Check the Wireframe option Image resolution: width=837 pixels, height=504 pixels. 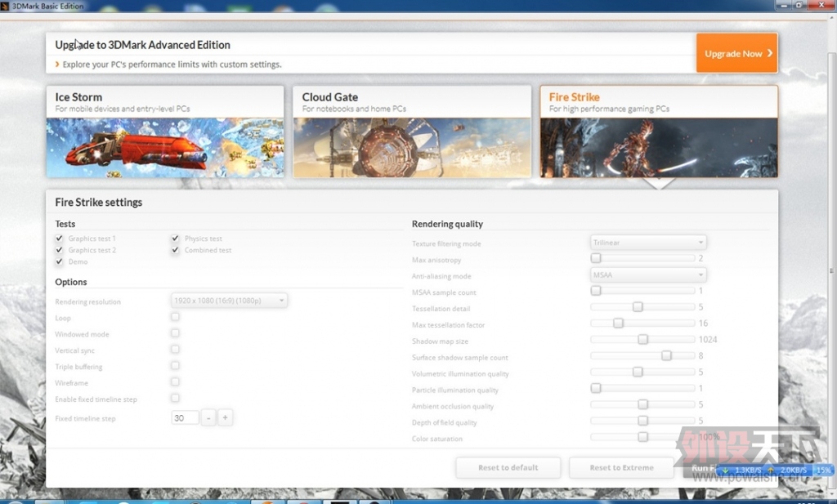point(175,381)
